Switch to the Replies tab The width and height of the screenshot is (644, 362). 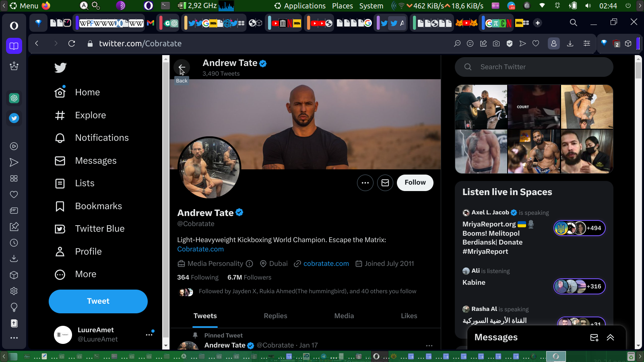[275, 316]
